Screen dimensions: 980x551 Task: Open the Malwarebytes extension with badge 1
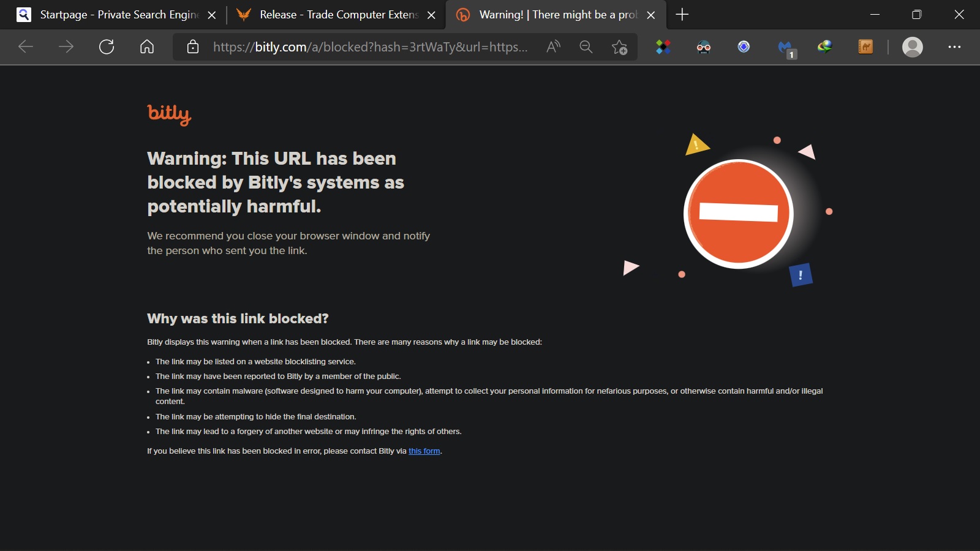(x=786, y=48)
